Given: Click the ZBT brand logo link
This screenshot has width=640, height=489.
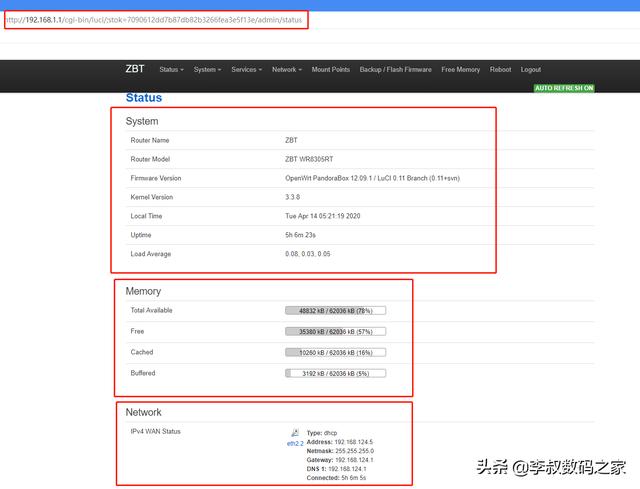Looking at the screenshot, I should click(x=135, y=69).
